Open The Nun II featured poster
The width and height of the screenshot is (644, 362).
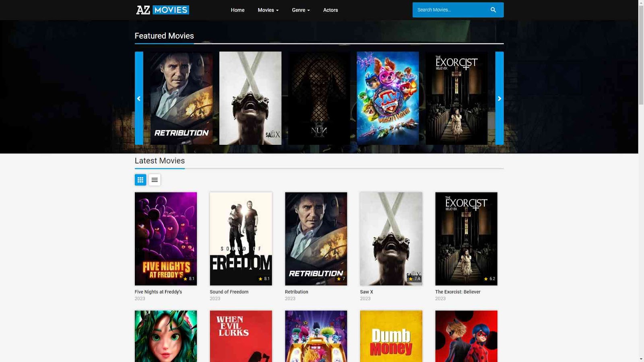pos(319,98)
